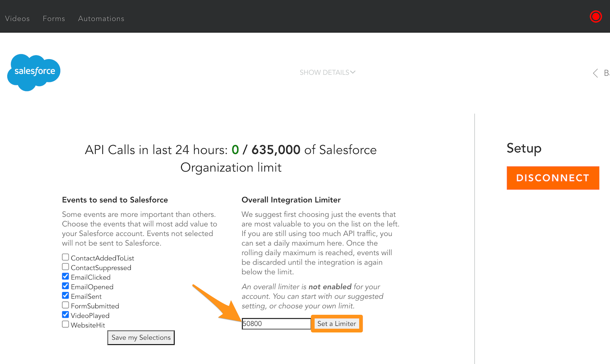Click the back chevron arrow at right
Viewport: 610px width, 364px height.
(x=596, y=73)
